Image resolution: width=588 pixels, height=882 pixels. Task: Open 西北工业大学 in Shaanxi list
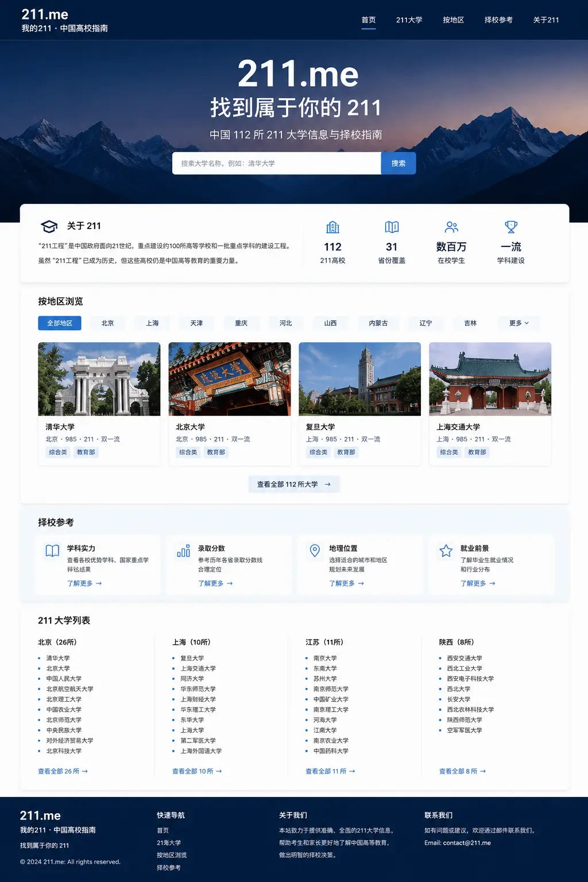(x=465, y=668)
